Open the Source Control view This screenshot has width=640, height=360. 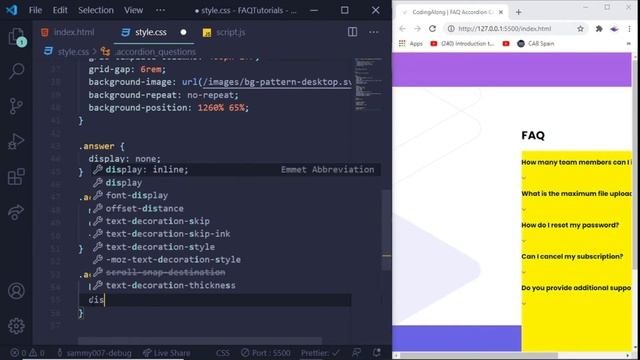[x=16, y=106]
